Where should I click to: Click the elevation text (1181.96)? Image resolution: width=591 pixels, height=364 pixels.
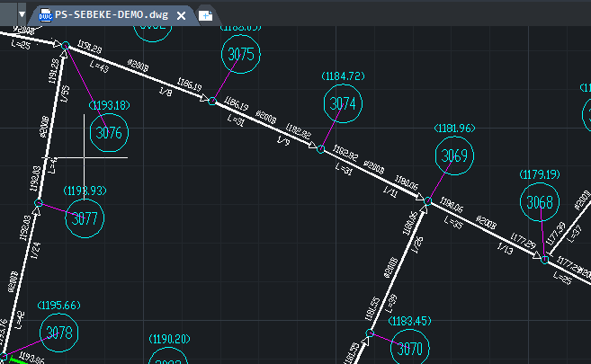(x=454, y=129)
